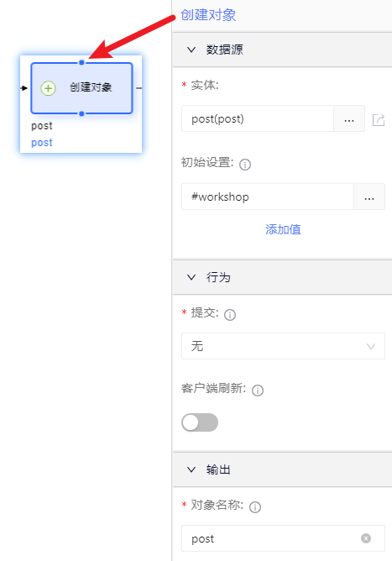Click the info icon next to 客户端刷新
The image size is (392, 561).
(258, 391)
